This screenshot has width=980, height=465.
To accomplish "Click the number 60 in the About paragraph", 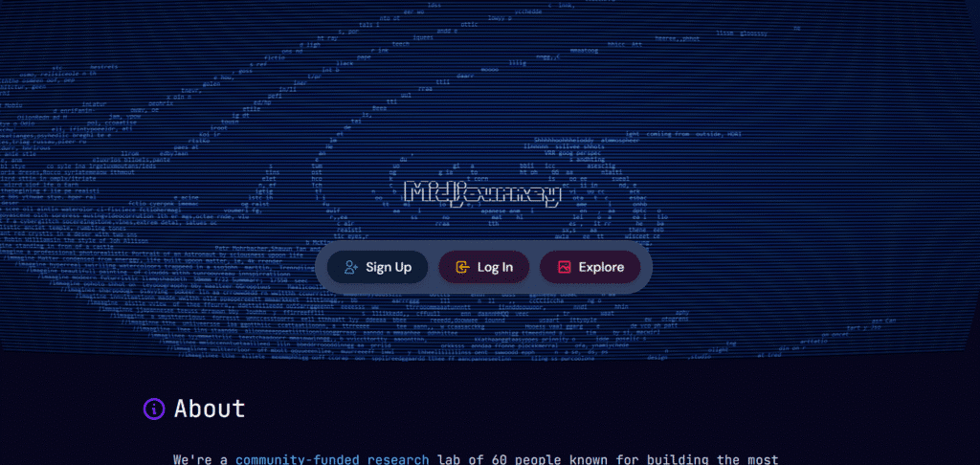I will [x=499, y=459].
